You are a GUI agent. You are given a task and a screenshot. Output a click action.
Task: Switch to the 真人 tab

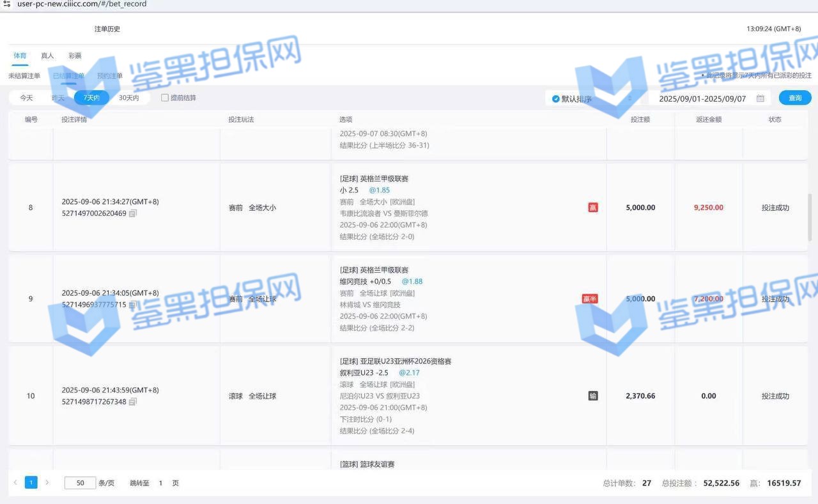point(47,56)
